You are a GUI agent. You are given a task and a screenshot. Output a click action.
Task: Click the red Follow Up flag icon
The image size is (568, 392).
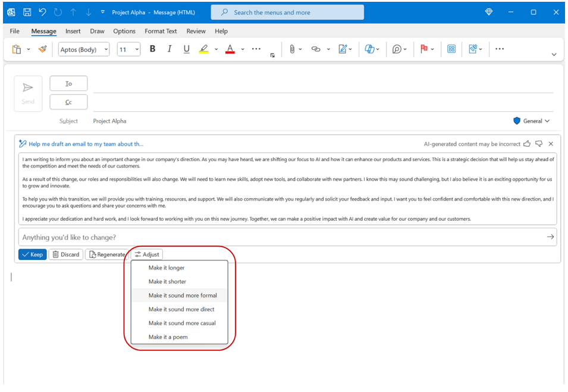(x=424, y=49)
